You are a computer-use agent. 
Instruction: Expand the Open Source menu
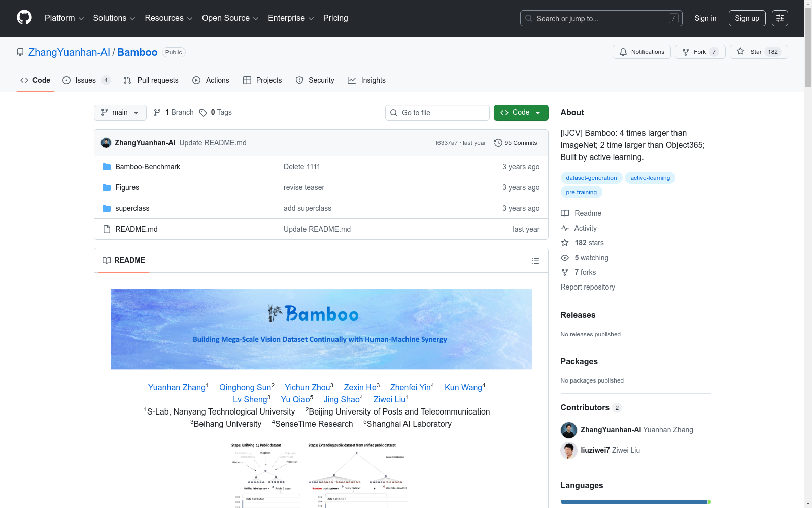tap(230, 18)
